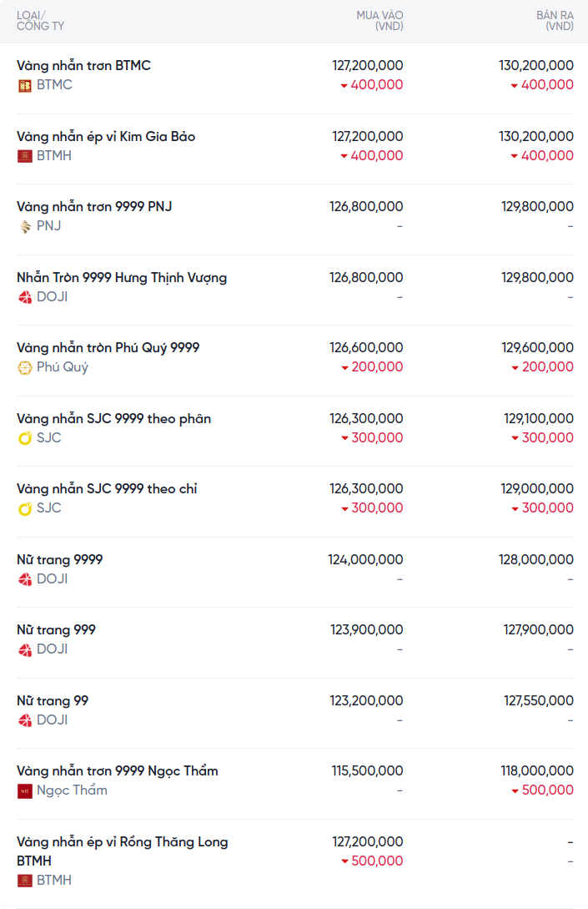Click Ngọc Thẩm sell price 118,000,000

tap(538, 770)
